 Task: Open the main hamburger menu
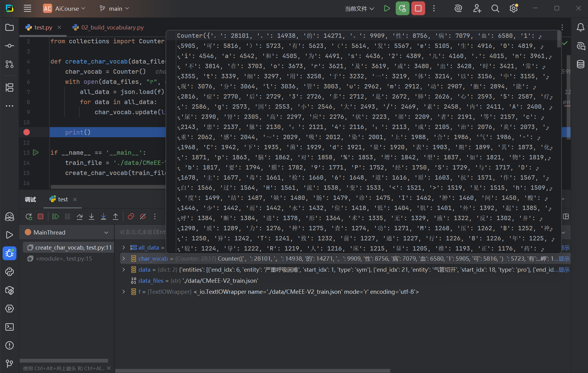[x=27, y=9]
